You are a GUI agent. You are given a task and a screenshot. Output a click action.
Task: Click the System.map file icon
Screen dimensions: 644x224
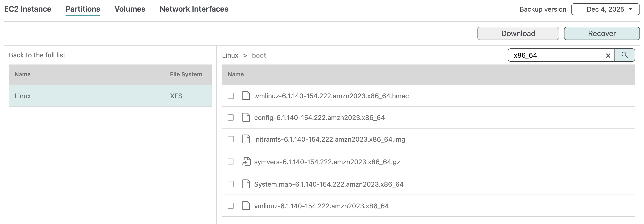point(246,184)
